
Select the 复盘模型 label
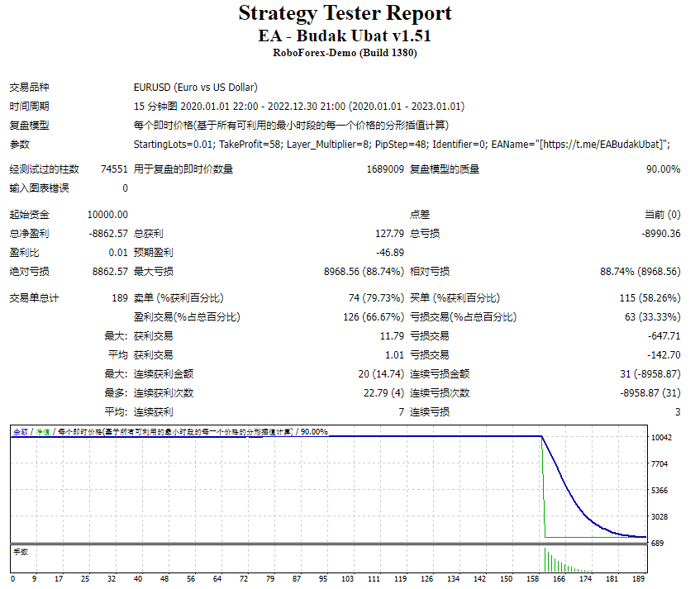click(29, 126)
